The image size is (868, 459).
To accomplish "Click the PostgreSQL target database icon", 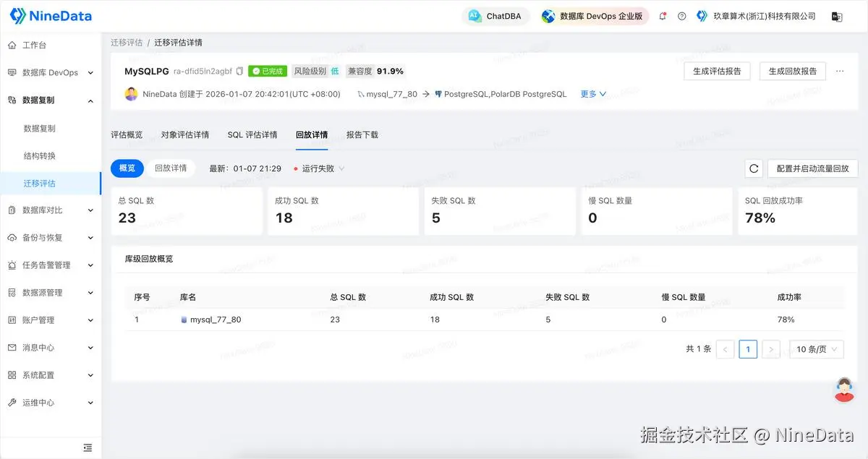I will click(x=438, y=94).
